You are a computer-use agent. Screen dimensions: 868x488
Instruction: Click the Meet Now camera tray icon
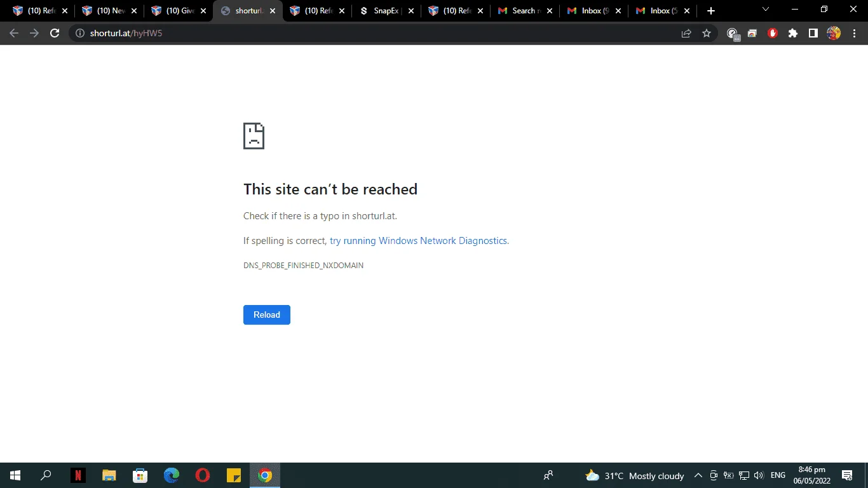pyautogui.click(x=714, y=475)
